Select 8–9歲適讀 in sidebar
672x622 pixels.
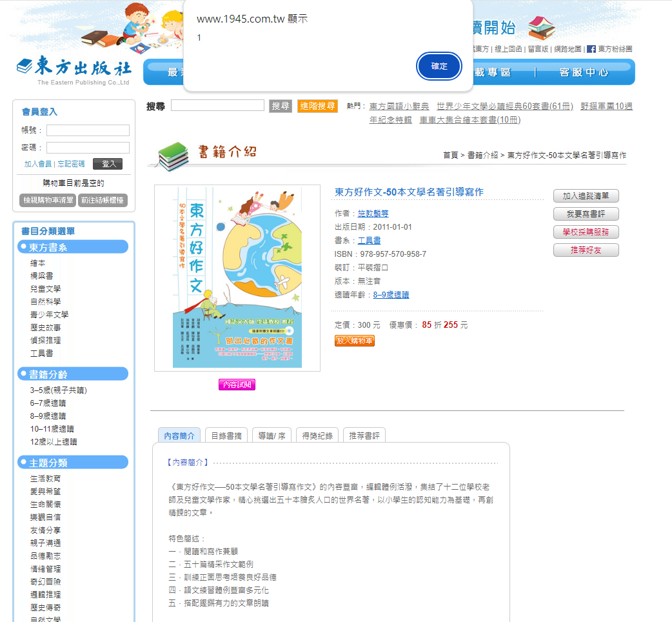pyautogui.click(x=48, y=416)
